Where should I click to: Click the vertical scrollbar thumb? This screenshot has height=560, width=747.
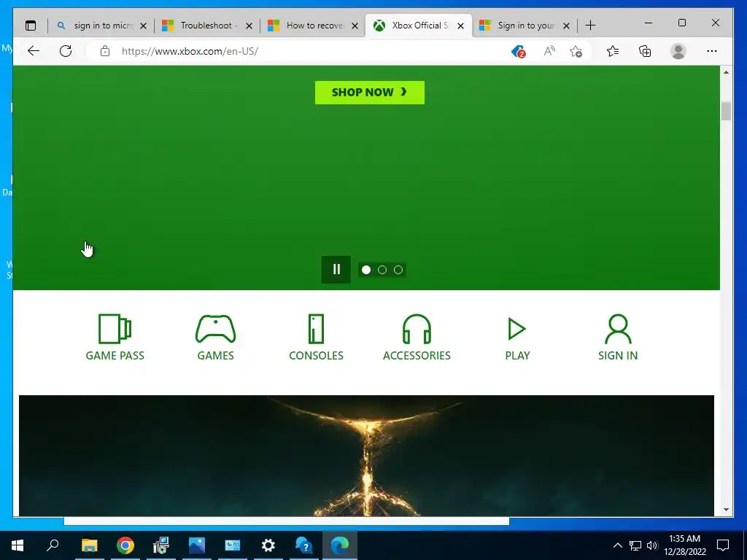(726, 111)
